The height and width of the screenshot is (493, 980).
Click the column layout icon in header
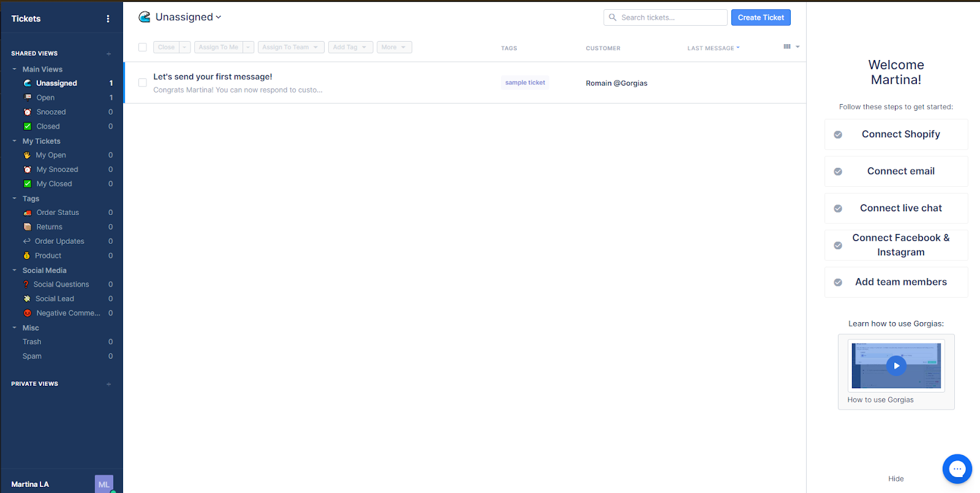[x=787, y=47]
